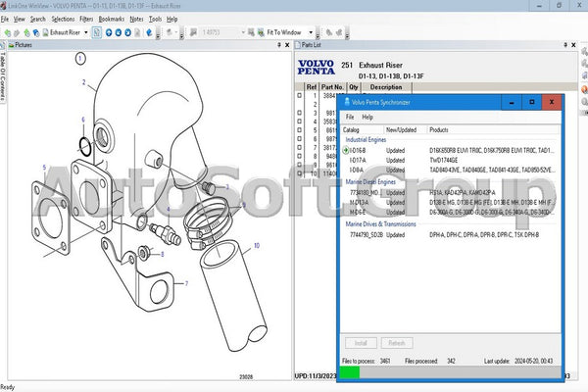Expand toolbar overflow right of gray printer icon
The width and height of the screenshot is (588, 392).
click(182, 34)
